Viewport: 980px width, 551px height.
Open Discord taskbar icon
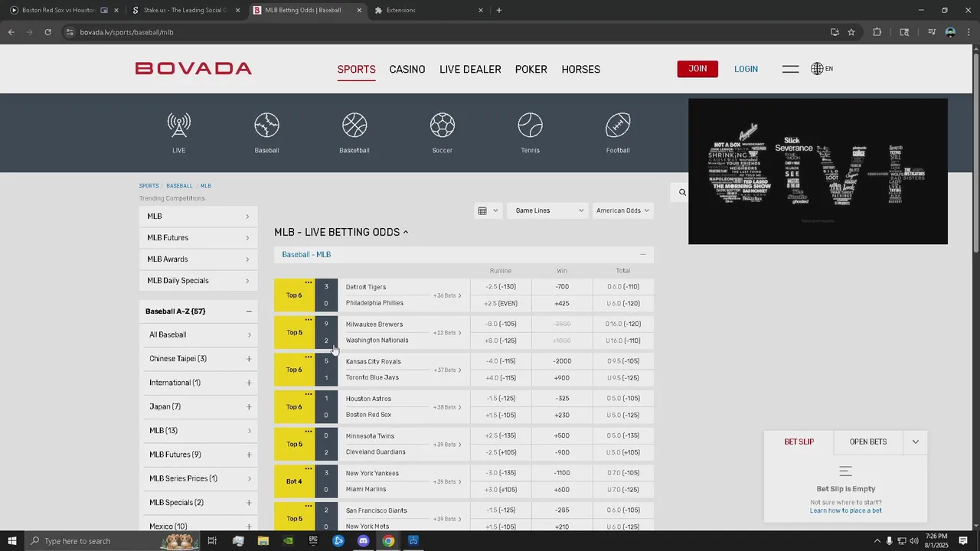pos(363,541)
